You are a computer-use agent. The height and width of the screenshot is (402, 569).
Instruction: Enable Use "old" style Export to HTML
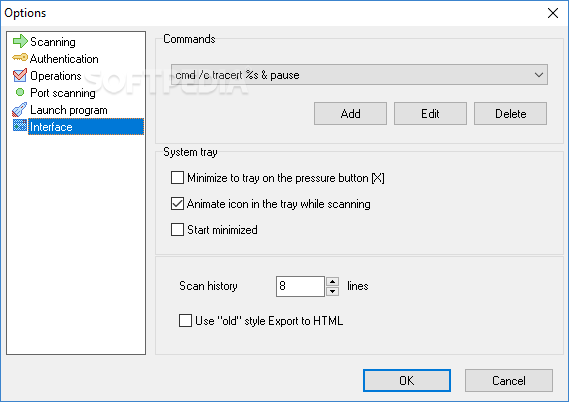185,320
